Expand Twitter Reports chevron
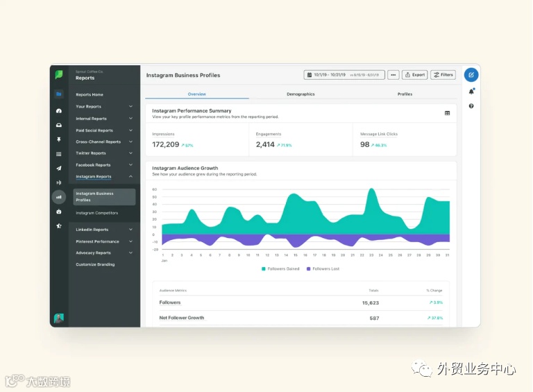This screenshot has width=533, height=392. click(x=131, y=153)
